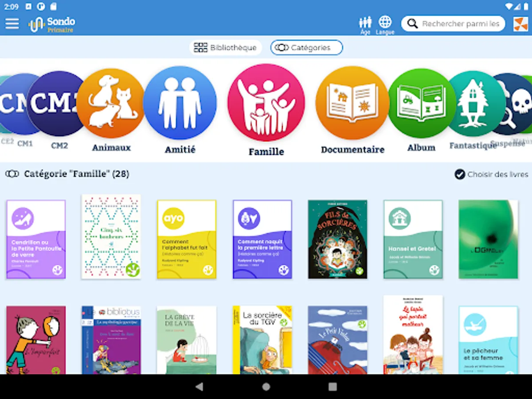Click the Animaux label text
532x399 pixels.
pyautogui.click(x=111, y=148)
